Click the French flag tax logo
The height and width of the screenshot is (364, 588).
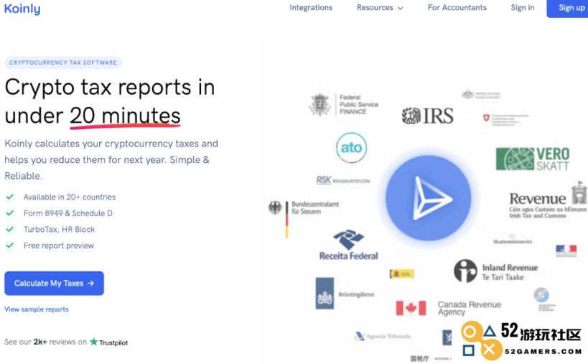pos(566,251)
